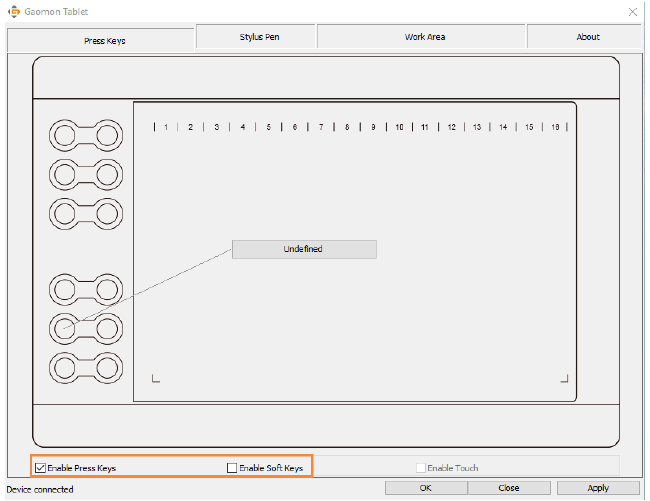Select soft key 11
Screen dimensions: 650x501
click(x=425, y=127)
